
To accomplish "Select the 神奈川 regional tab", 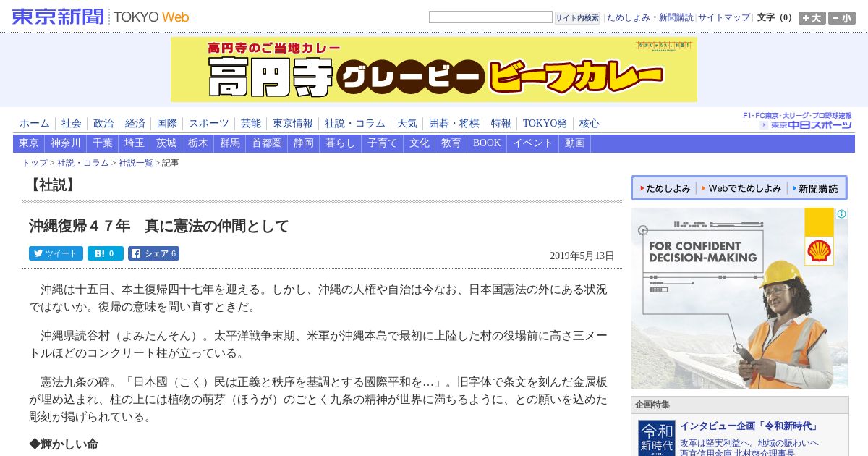I will 66,143.
